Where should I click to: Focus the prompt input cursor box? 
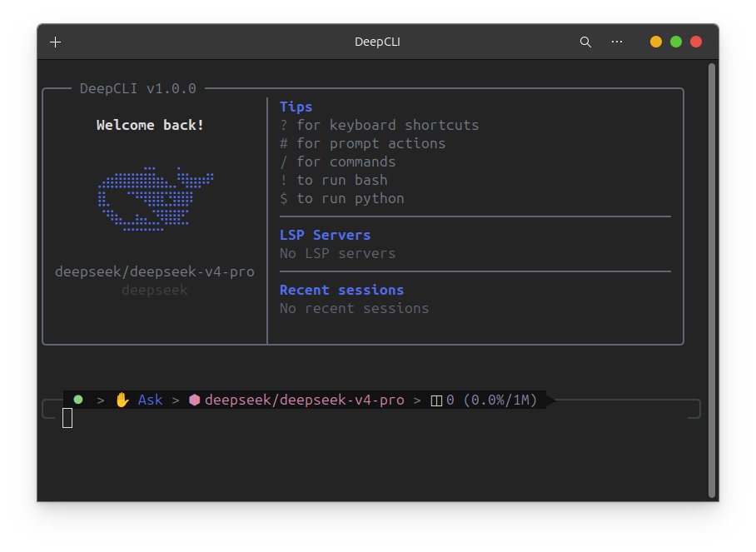[67, 418]
